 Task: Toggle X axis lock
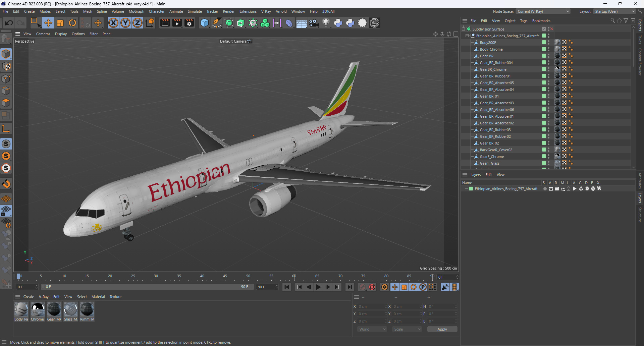click(x=113, y=23)
